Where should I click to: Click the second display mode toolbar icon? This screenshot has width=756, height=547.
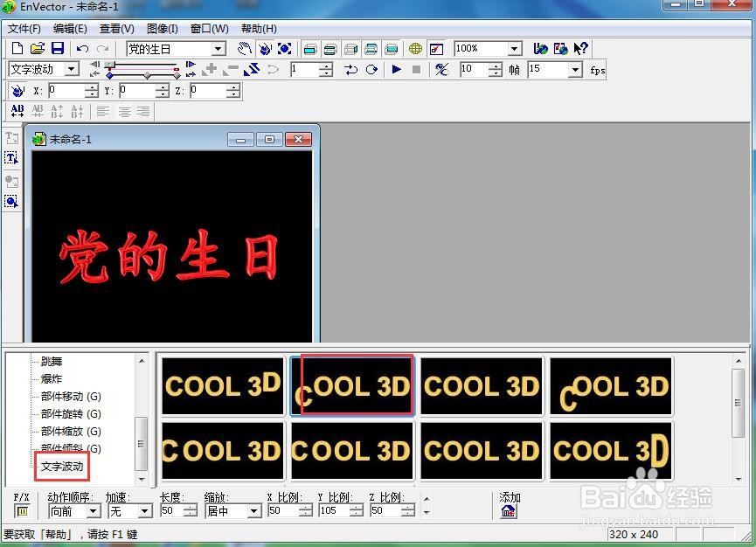330,49
